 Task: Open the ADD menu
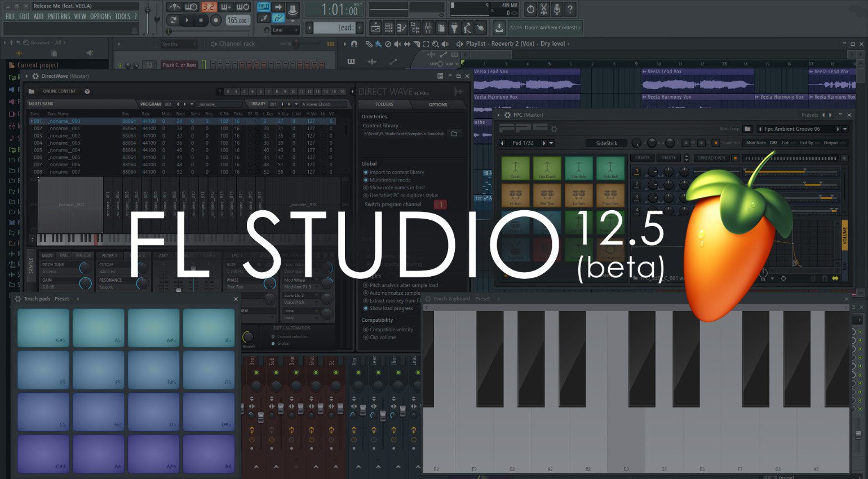coord(38,17)
